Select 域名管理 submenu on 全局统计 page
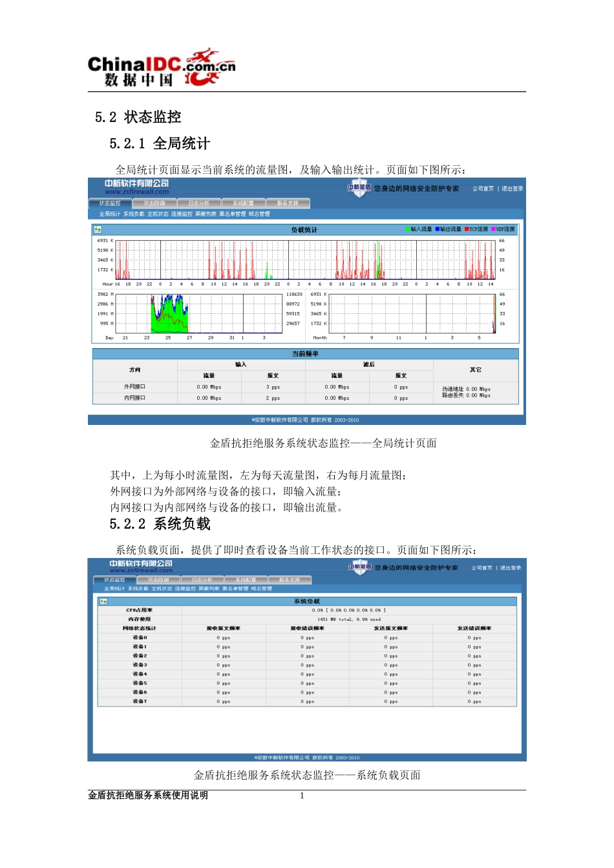 (259, 214)
